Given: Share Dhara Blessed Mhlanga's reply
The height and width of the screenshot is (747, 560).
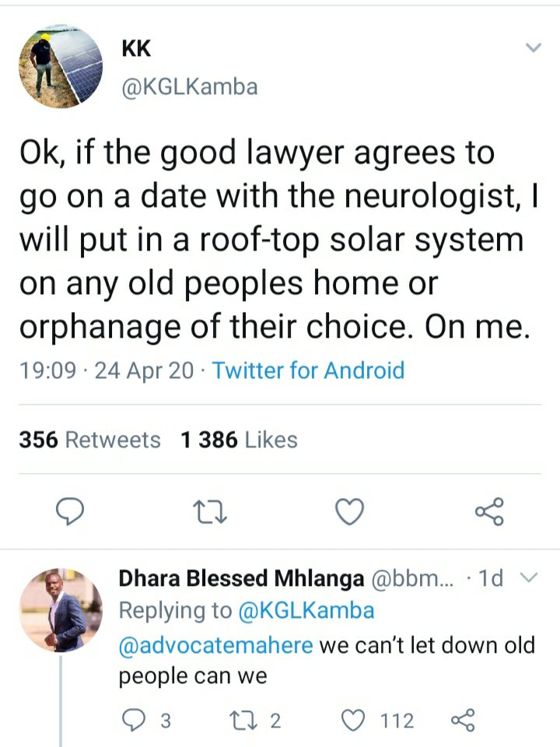Looking at the screenshot, I should pos(462,721).
